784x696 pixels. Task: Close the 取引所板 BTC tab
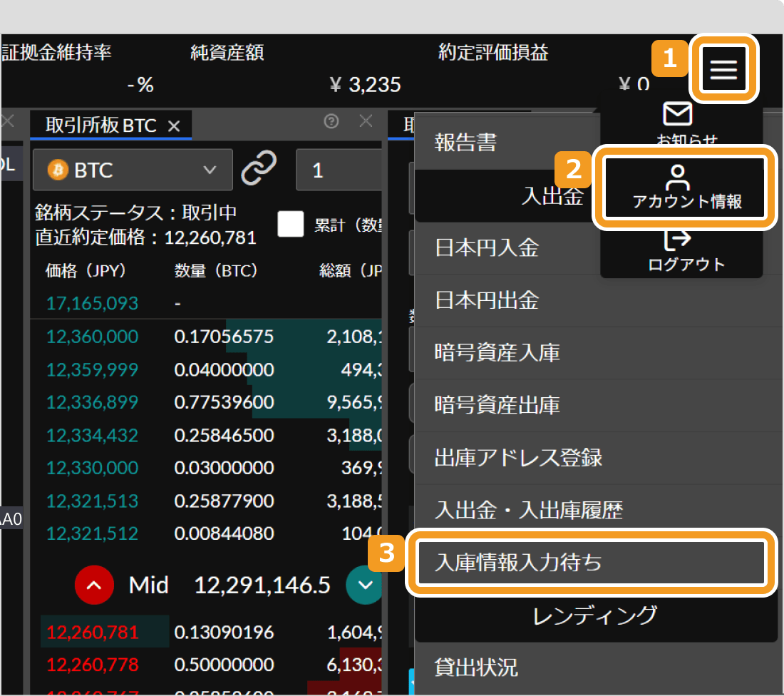(173, 126)
